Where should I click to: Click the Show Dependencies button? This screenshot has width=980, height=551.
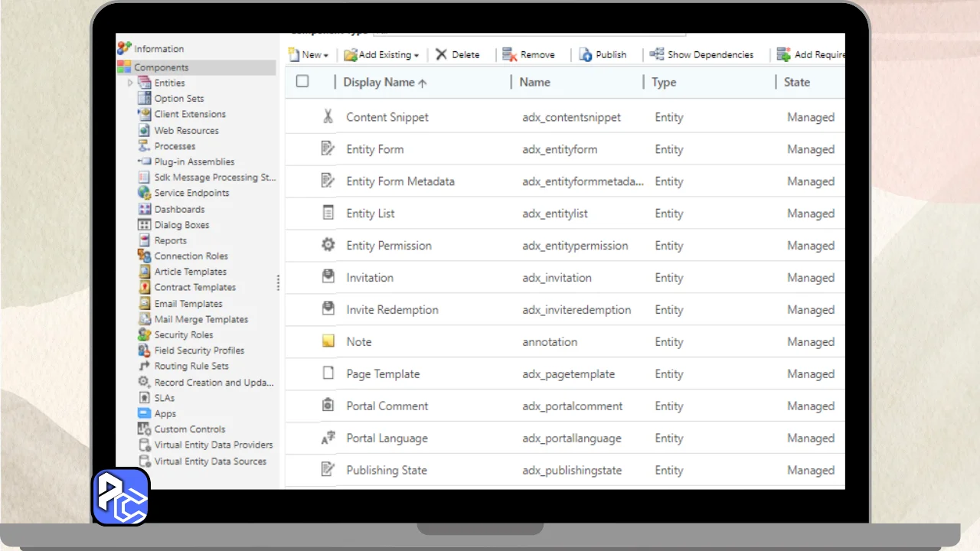pyautogui.click(x=701, y=54)
